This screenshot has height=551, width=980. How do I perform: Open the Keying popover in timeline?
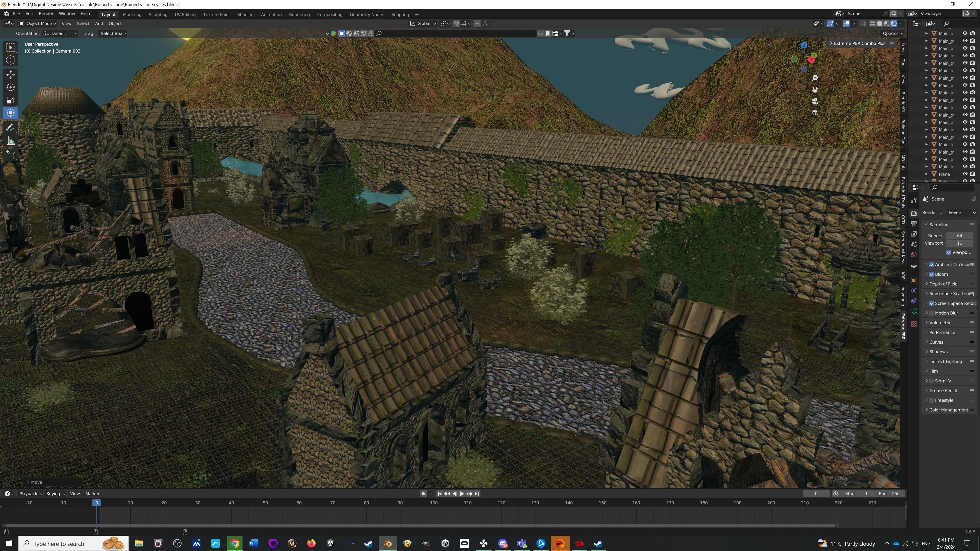(56, 494)
